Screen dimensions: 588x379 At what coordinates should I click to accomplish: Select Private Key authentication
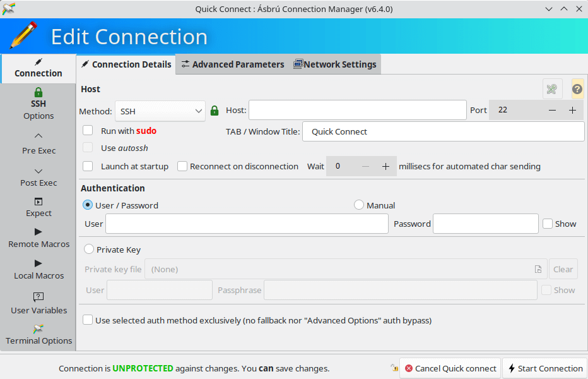click(89, 250)
